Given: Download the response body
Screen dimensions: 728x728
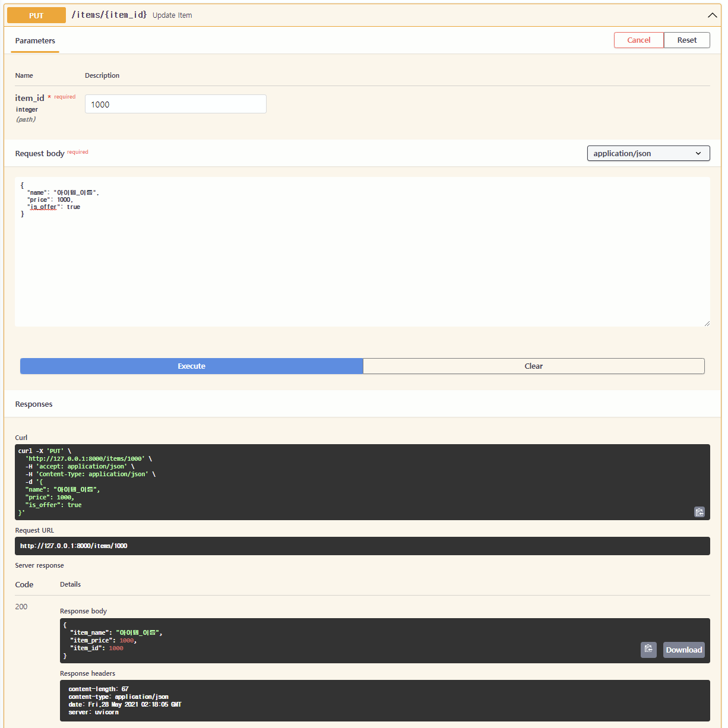Looking at the screenshot, I should click(x=684, y=650).
